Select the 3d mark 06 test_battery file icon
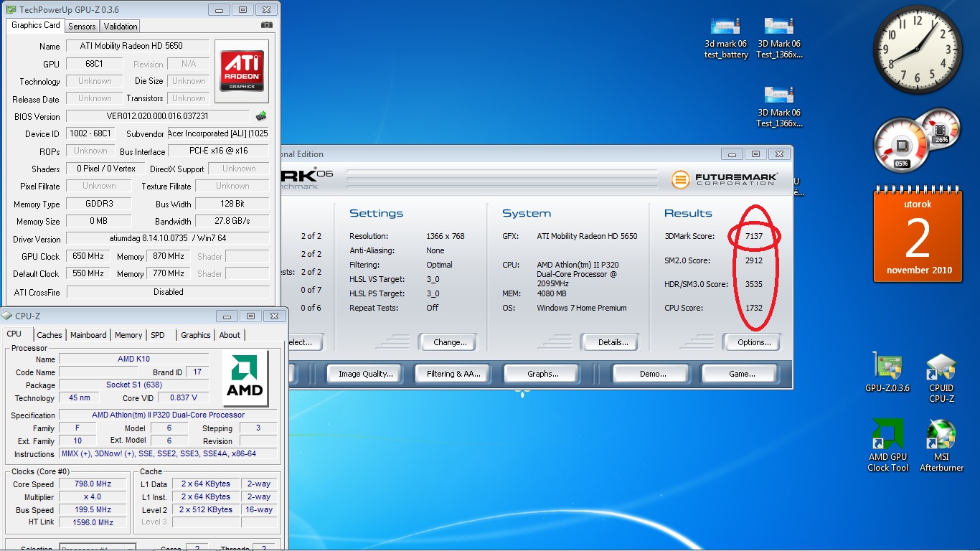 [x=726, y=39]
